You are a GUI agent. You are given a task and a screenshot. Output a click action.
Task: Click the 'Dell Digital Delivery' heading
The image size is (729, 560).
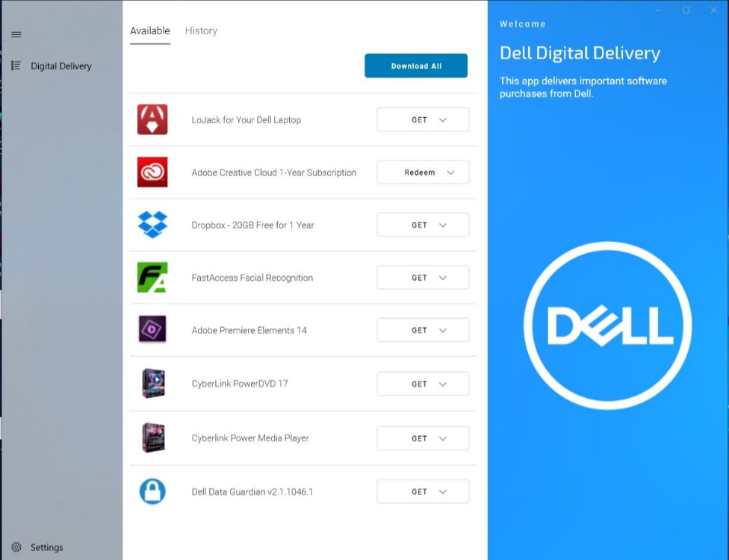click(580, 54)
